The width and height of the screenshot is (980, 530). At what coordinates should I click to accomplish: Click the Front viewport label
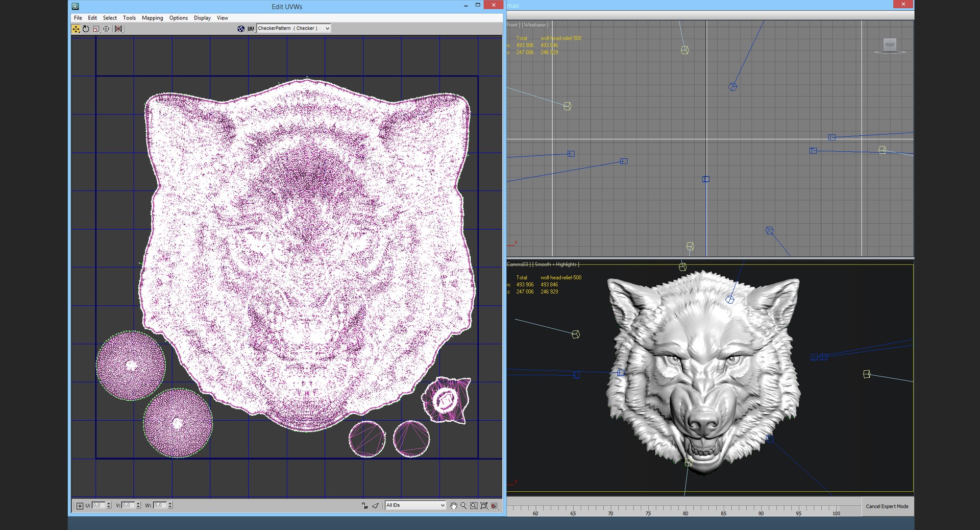[512, 25]
